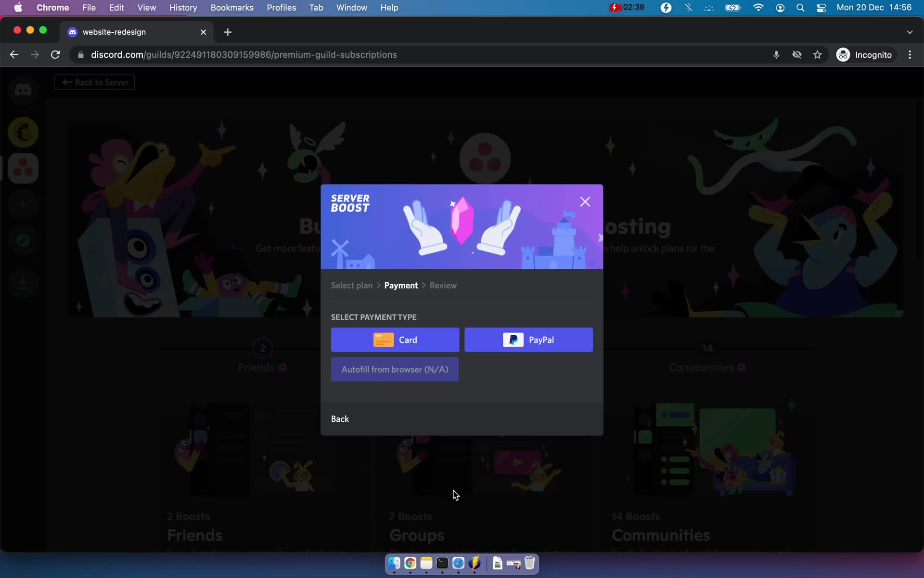Click the user account icon in menu bar
The width and height of the screenshot is (924, 578).
pyautogui.click(x=780, y=8)
